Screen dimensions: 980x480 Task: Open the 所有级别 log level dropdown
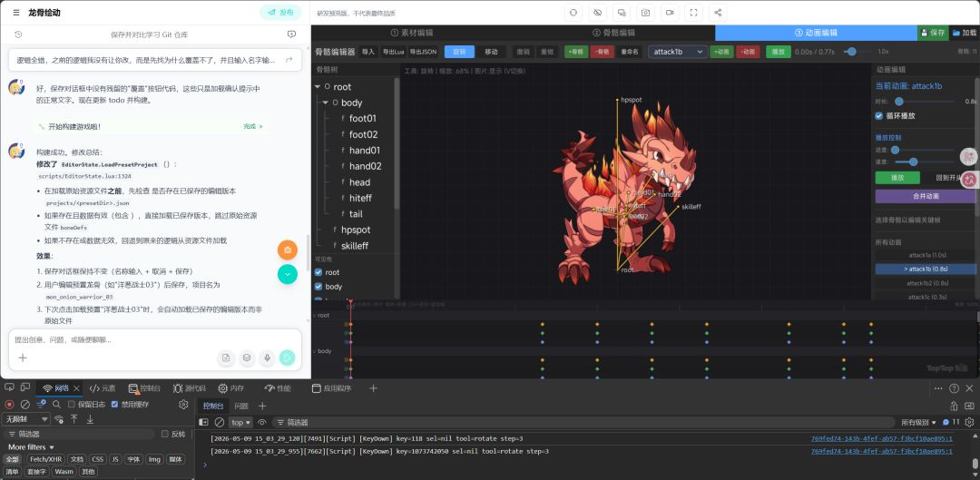tap(918, 423)
